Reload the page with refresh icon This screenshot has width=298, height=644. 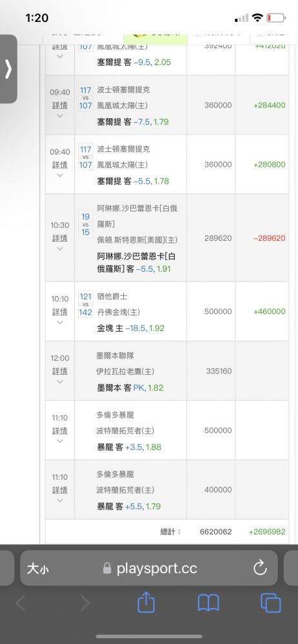click(260, 569)
